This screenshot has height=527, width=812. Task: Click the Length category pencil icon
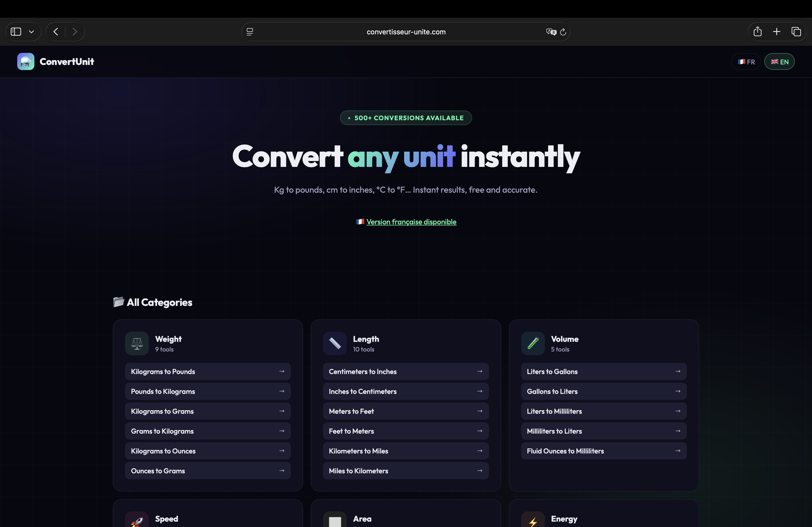coord(334,343)
